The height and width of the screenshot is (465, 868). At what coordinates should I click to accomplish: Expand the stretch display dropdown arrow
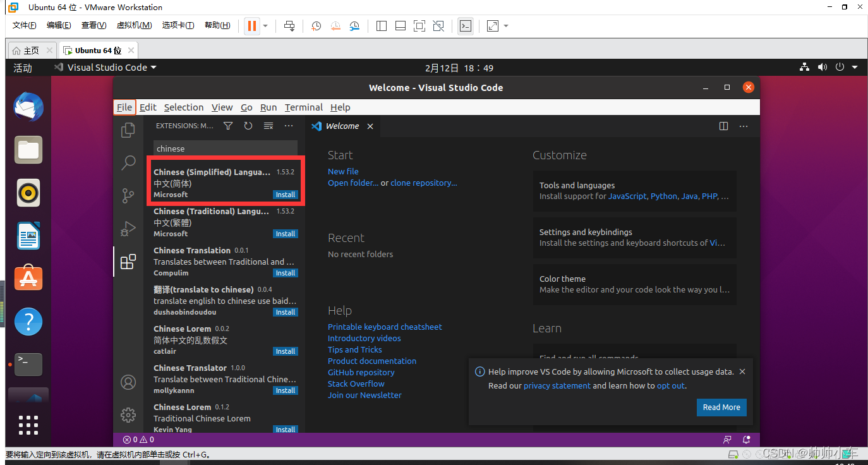click(506, 26)
